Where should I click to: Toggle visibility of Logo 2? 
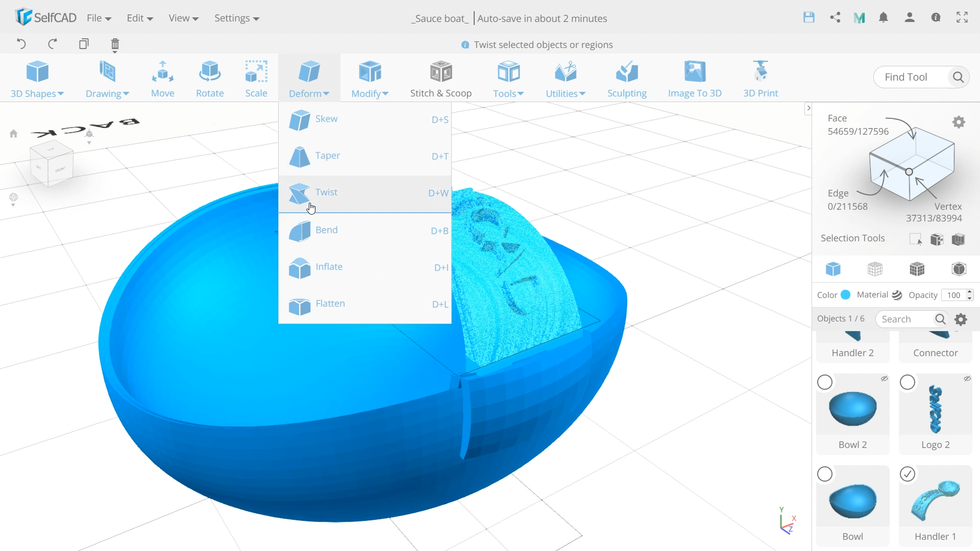(967, 379)
